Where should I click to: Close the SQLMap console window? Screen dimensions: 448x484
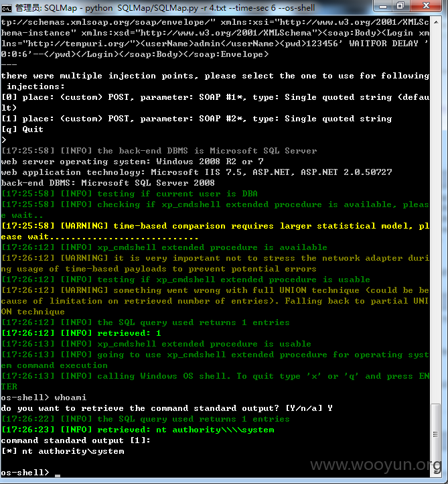tap(426, 6)
